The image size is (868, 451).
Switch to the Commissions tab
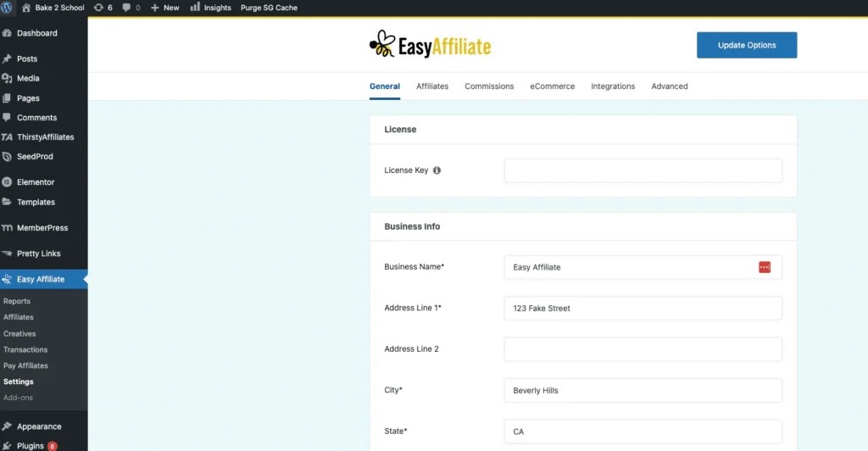click(x=489, y=86)
